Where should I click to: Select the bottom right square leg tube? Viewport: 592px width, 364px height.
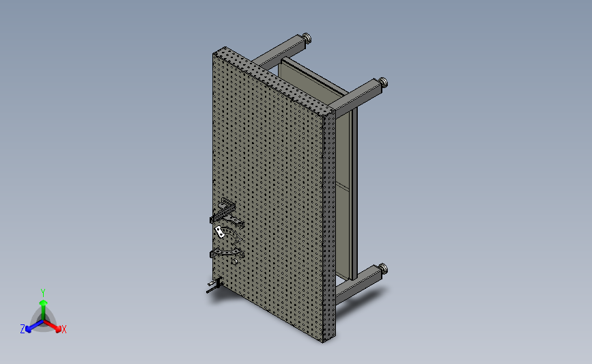pyautogui.click(x=356, y=285)
